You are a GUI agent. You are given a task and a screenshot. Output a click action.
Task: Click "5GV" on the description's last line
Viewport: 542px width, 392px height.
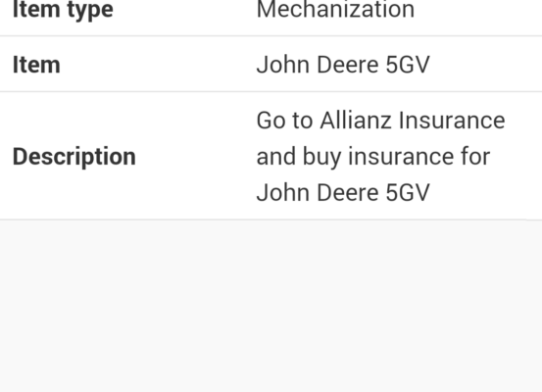(x=408, y=192)
